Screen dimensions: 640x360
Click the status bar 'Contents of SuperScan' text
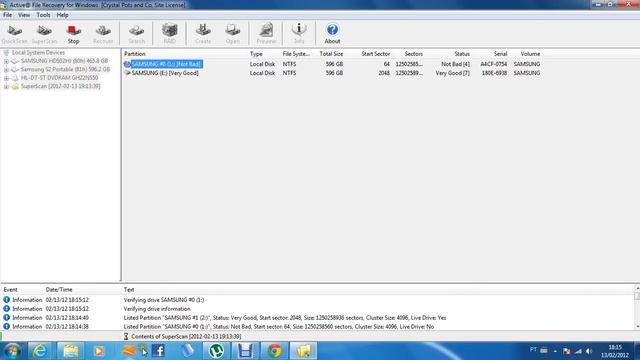coord(186,336)
